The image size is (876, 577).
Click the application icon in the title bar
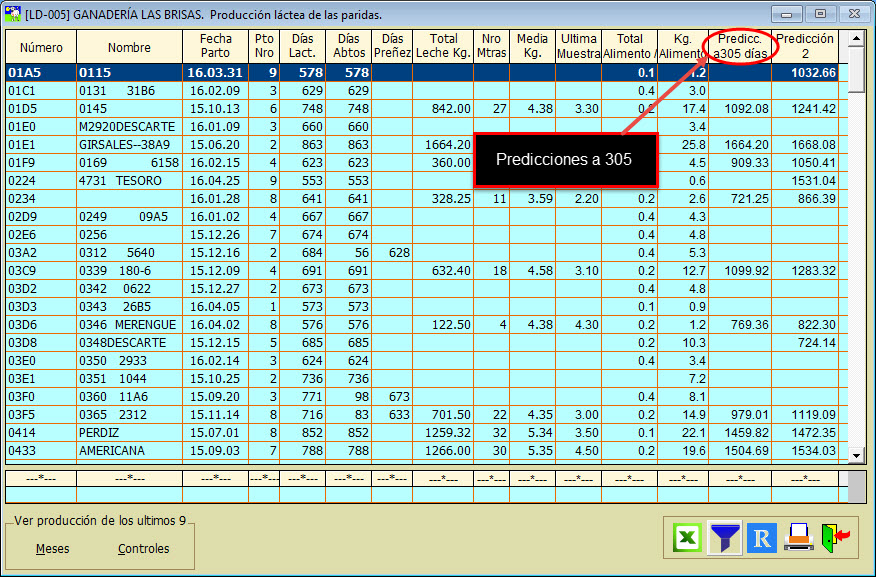pyautogui.click(x=15, y=14)
